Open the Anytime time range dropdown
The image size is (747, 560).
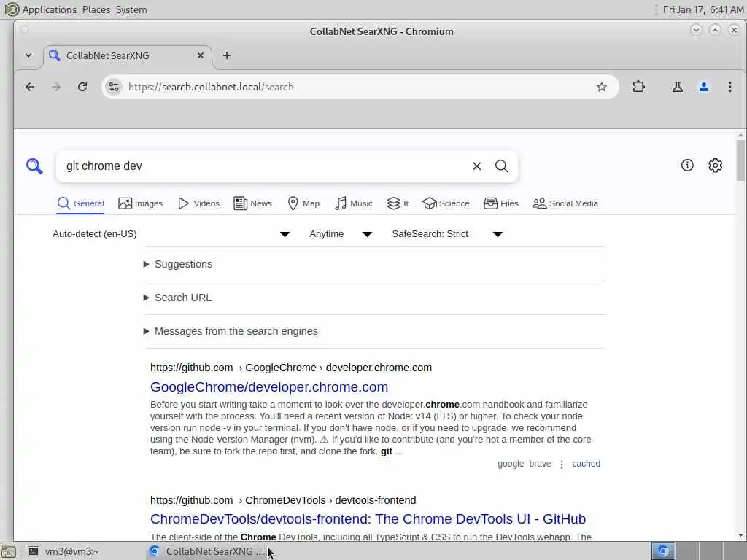pyautogui.click(x=341, y=234)
